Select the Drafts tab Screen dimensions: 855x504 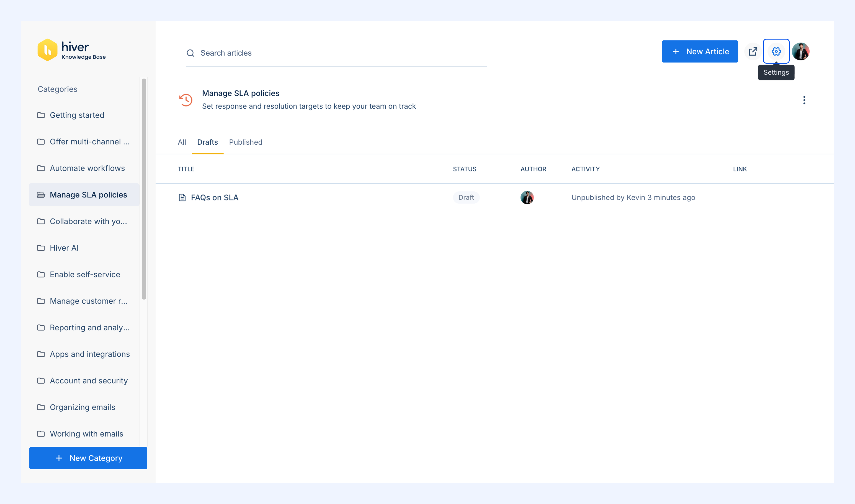click(x=207, y=142)
